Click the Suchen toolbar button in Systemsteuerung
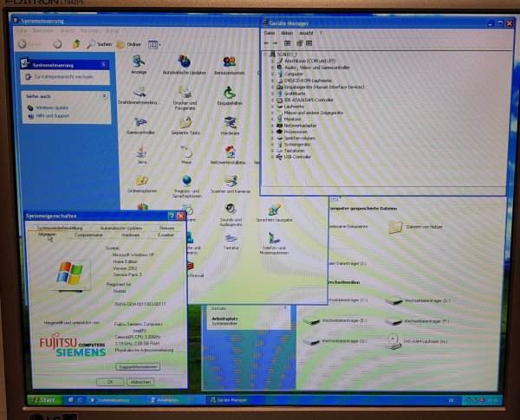This screenshot has height=420, width=520. point(99,44)
